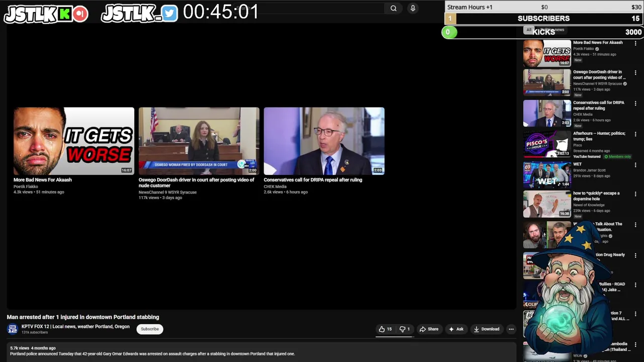
Task: Click the video title about Portland stabbing
Action: coord(83,317)
